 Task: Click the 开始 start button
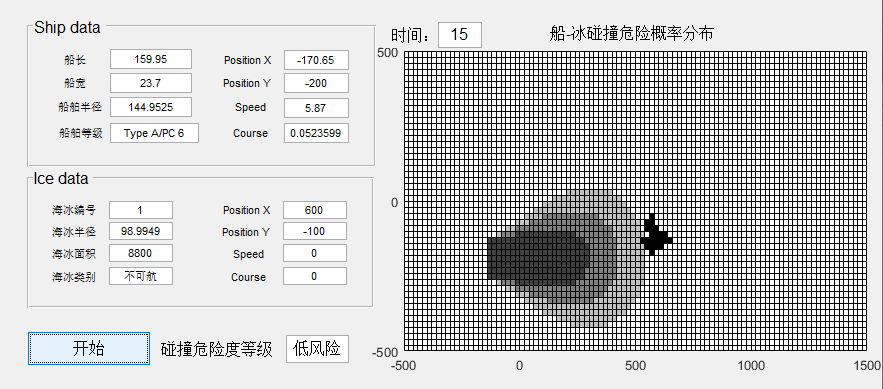tap(89, 348)
